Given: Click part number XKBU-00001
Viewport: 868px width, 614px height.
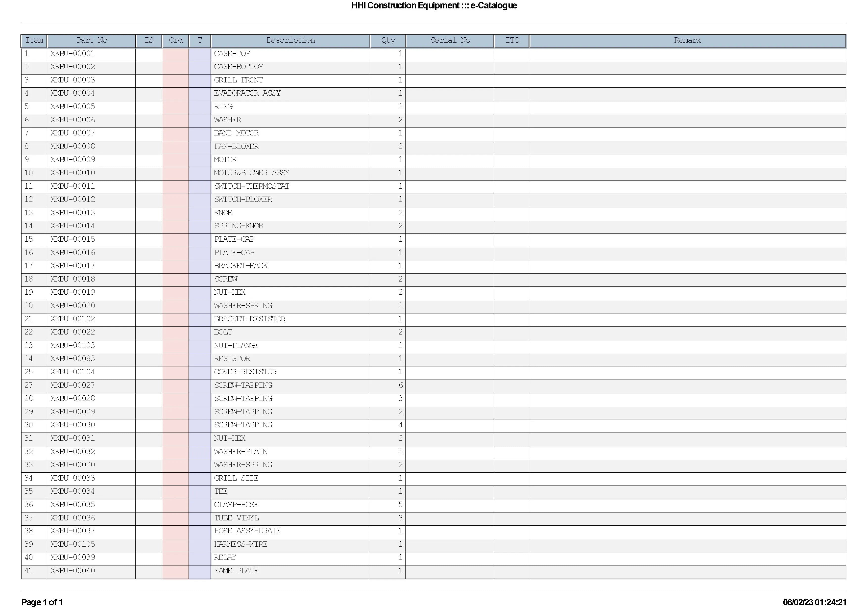Looking at the screenshot, I should [x=72, y=54].
